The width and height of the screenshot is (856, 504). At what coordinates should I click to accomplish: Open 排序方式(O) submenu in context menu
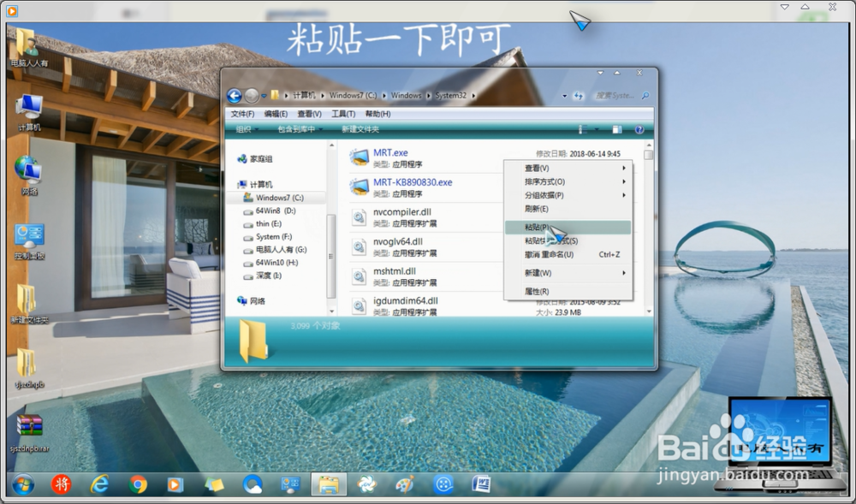point(568,181)
